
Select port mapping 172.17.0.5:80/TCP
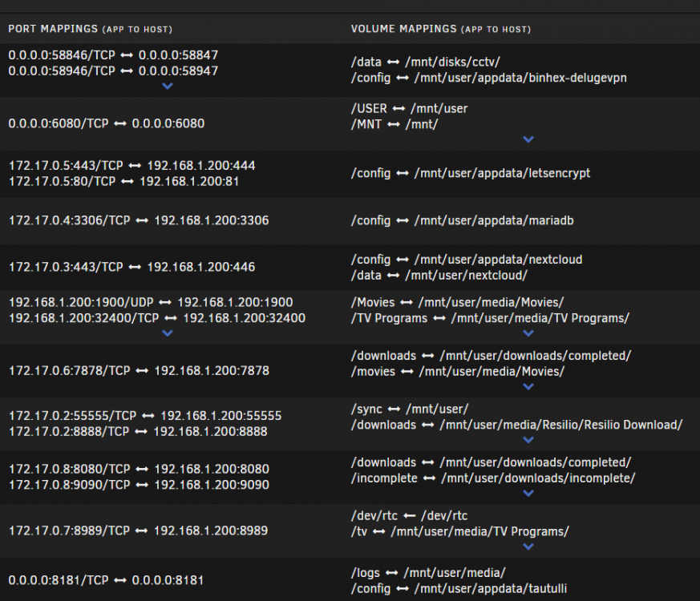click(124, 182)
